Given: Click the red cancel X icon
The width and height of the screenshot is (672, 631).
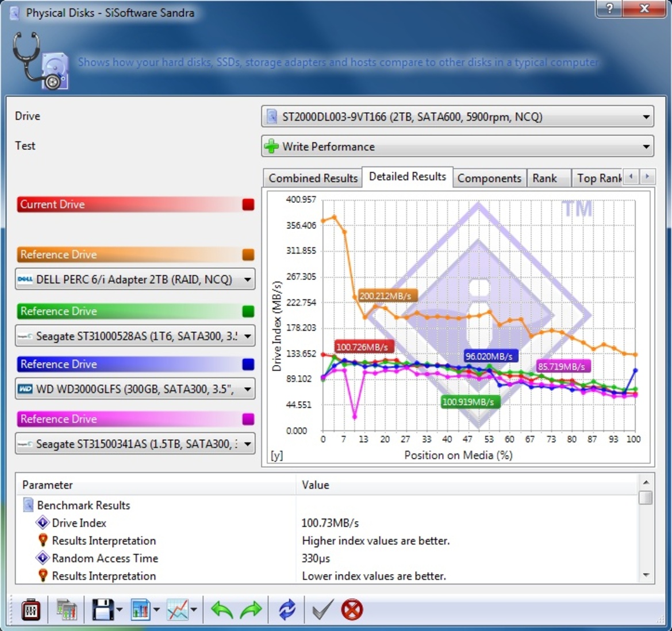Looking at the screenshot, I should [x=352, y=610].
